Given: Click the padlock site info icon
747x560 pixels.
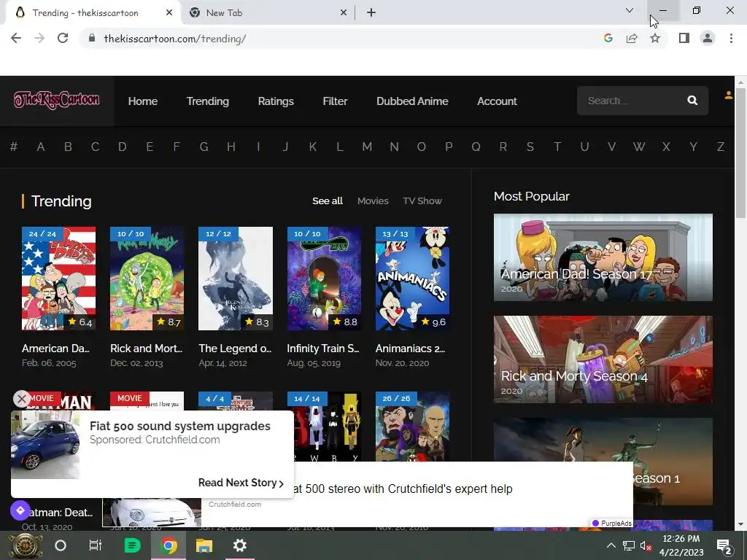Looking at the screenshot, I should (92, 39).
